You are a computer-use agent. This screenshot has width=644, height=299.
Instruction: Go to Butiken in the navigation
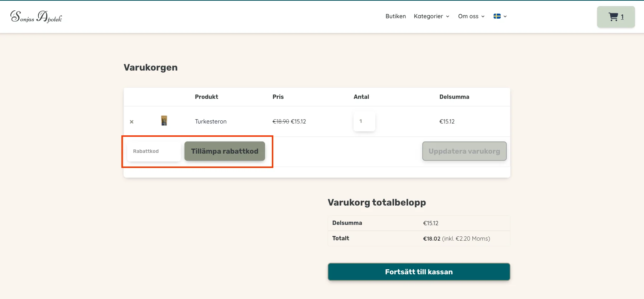pyautogui.click(x=395, y=16)
